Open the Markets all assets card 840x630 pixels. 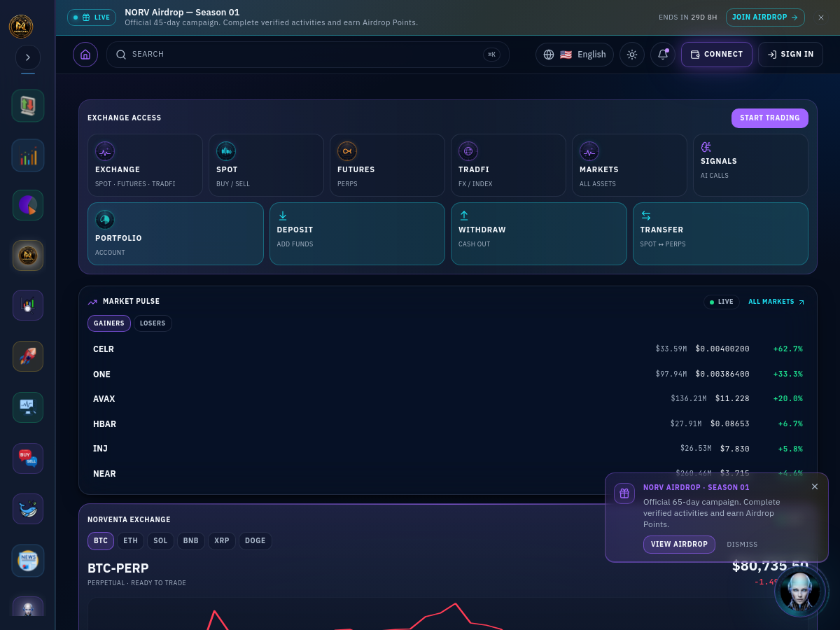(629, 165)
